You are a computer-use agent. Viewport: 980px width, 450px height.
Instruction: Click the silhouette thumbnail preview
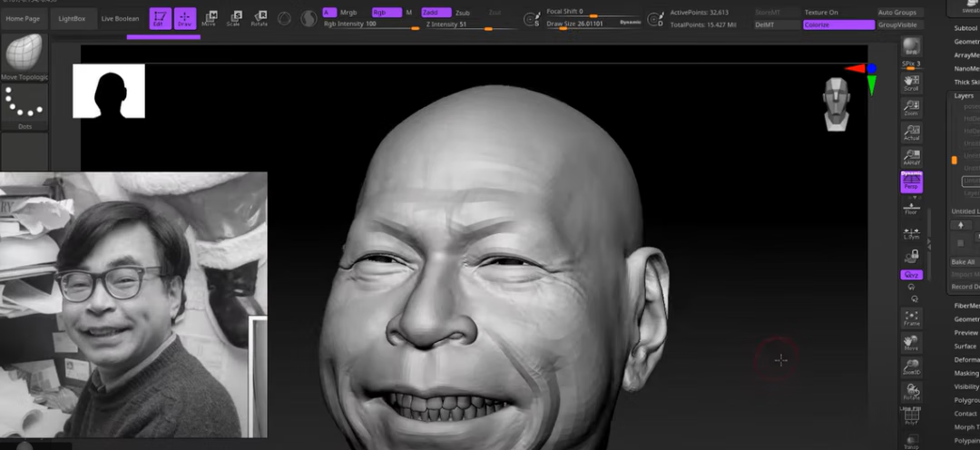coord(109,91)
